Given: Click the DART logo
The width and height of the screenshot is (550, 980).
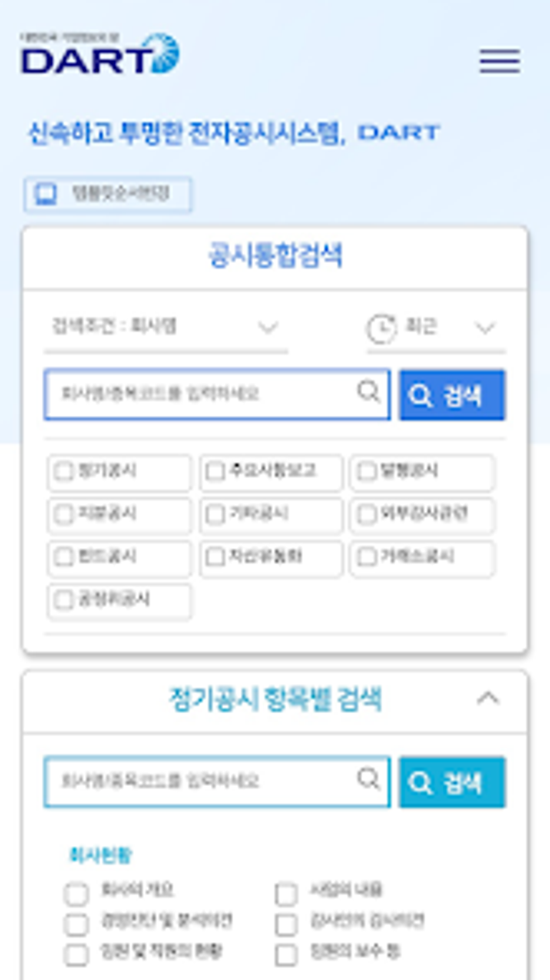Looking at the screenshot, I should click(x=100, y=53).
